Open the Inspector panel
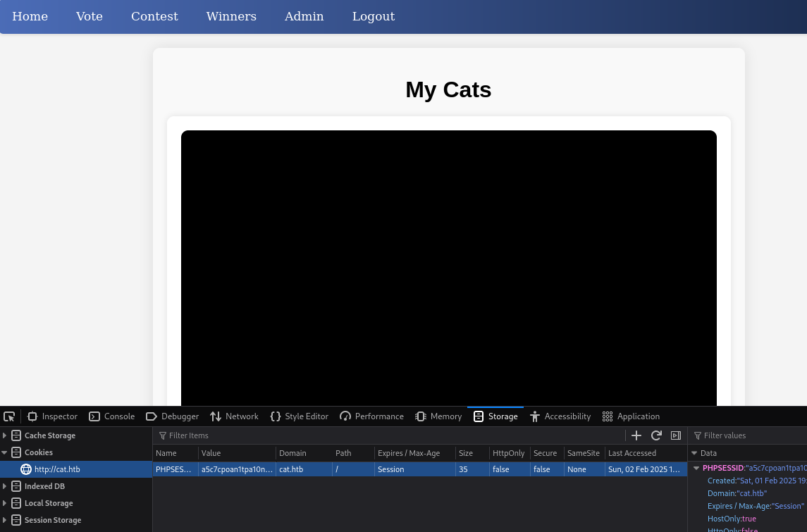Screen dimensions: 807x532 [52, 416]
